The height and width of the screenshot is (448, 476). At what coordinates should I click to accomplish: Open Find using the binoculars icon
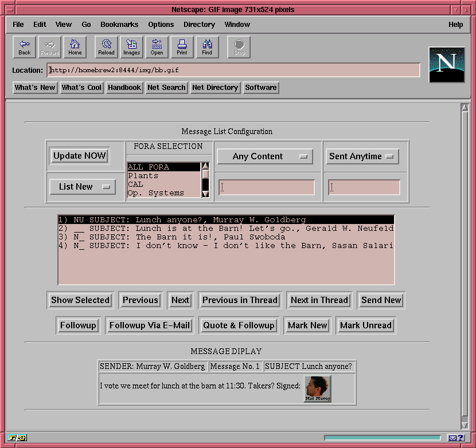click(x=207, y=47)
